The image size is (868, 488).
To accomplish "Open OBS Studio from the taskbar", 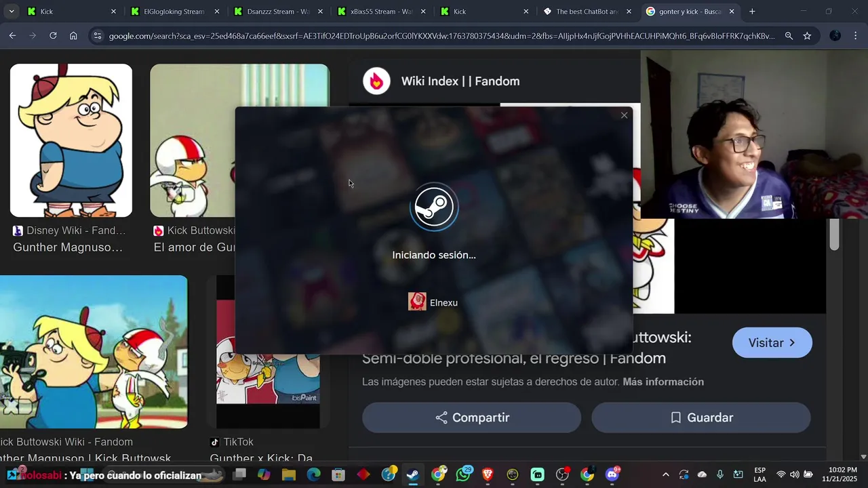I will coord(562,474).
